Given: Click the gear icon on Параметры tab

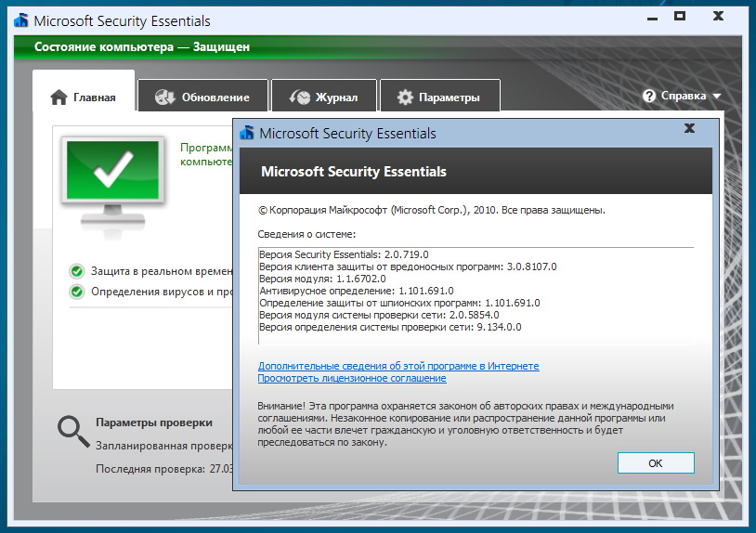Looking at the screenshot, I should coord(405,97).
